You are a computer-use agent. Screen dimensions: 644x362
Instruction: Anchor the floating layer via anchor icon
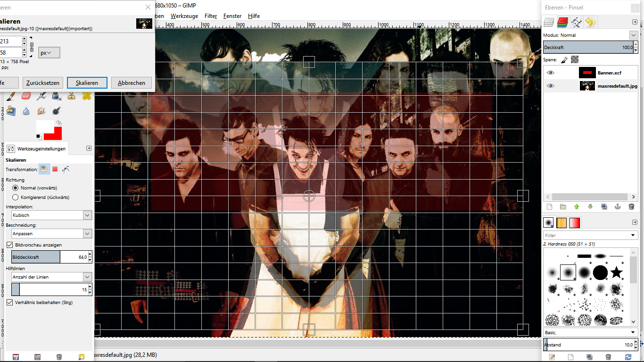click(x=618, y=206)
